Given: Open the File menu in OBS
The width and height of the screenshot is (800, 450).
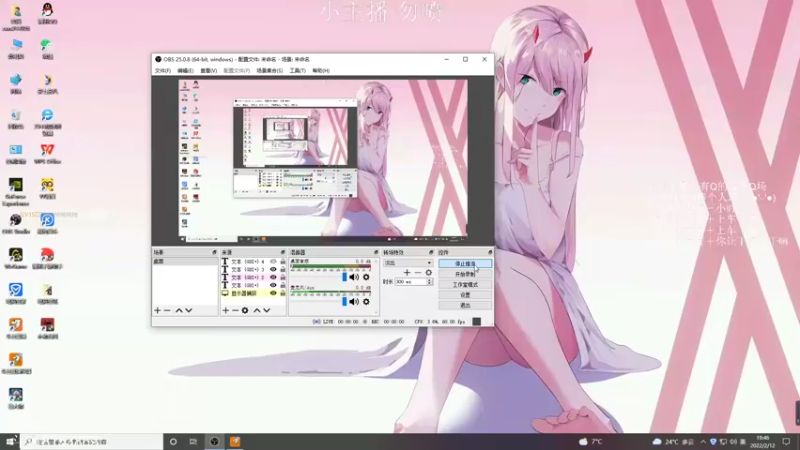Looking at the screenshot, I should (x=163, y=70).
